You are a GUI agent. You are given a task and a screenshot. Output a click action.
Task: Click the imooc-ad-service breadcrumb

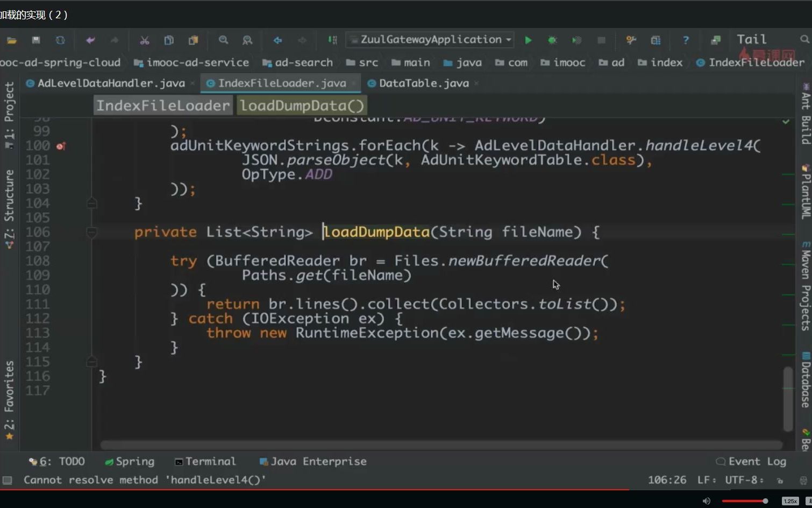[x=191, y=63]
